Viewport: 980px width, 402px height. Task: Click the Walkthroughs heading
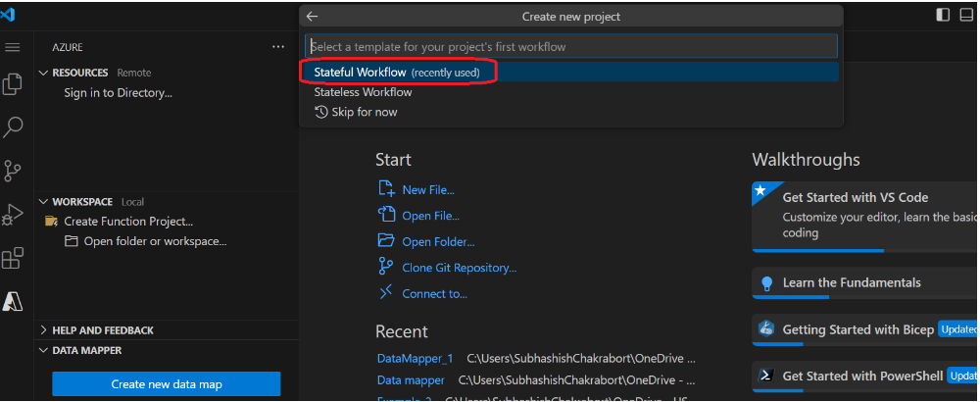click(806, 160)
